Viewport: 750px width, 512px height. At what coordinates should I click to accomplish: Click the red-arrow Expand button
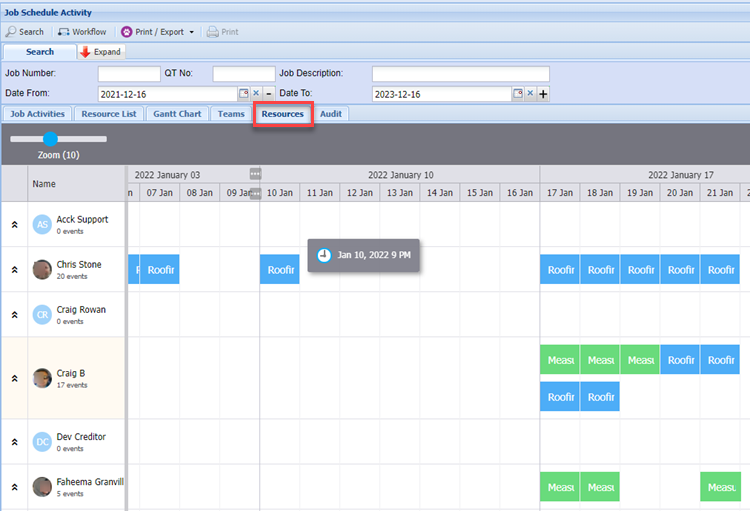[x=100, y=52]
